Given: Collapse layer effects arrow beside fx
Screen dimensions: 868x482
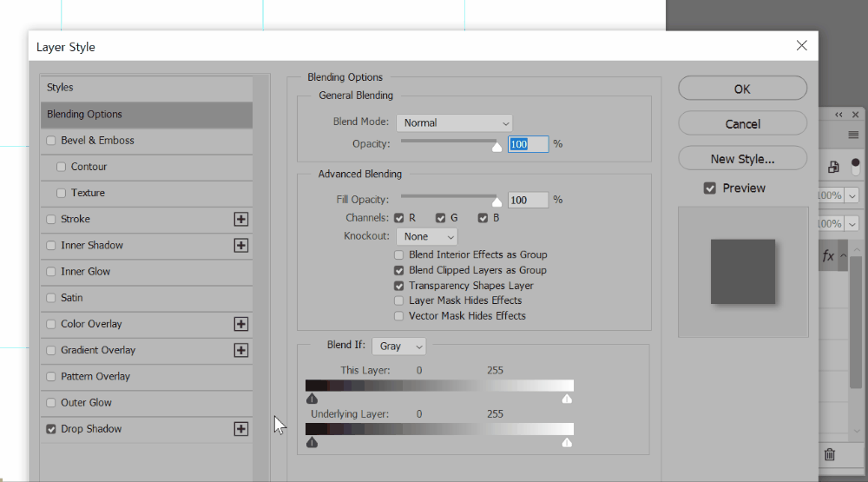Looking at the screenshot, I should pos(843,255).
